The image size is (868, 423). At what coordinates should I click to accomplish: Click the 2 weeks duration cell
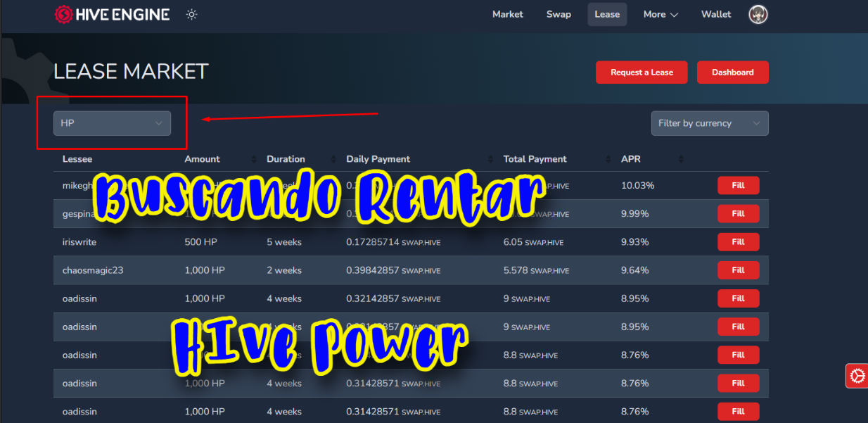click(284, 270)
